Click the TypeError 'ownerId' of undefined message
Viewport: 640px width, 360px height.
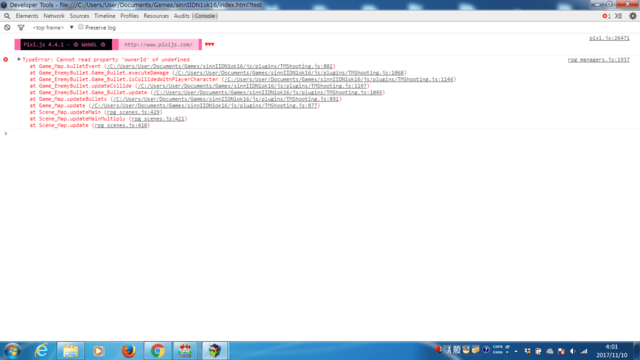point(106,60)
